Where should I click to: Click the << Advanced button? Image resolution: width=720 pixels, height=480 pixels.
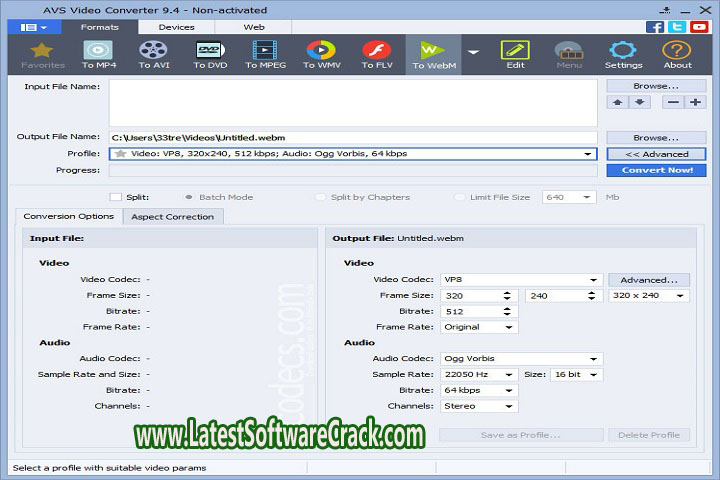pyautogui.click(x=656, y=154)
